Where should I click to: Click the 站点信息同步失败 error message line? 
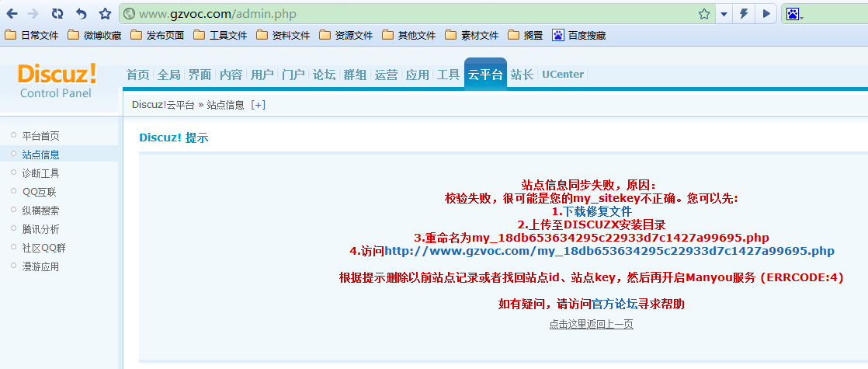[591, 185]
